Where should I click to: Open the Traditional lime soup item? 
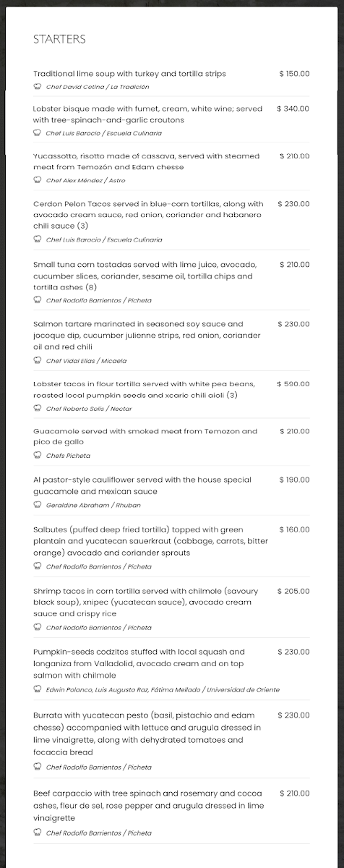coord(129,74)
